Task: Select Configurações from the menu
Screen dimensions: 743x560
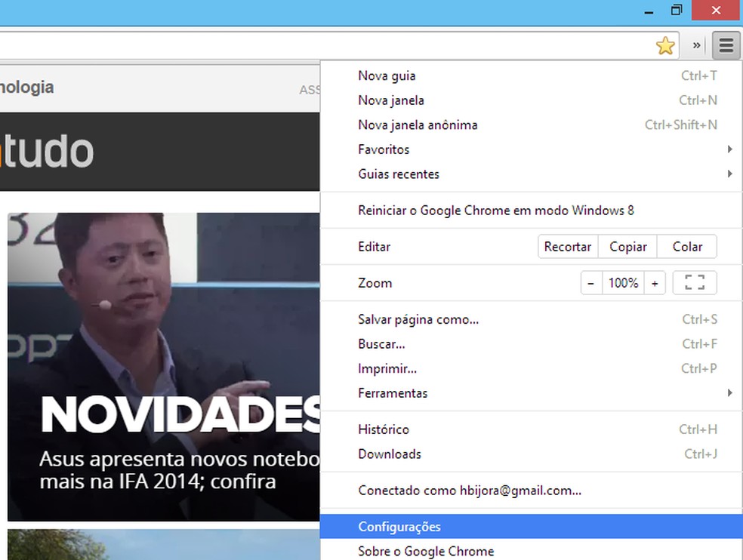Action: (399, 526)
